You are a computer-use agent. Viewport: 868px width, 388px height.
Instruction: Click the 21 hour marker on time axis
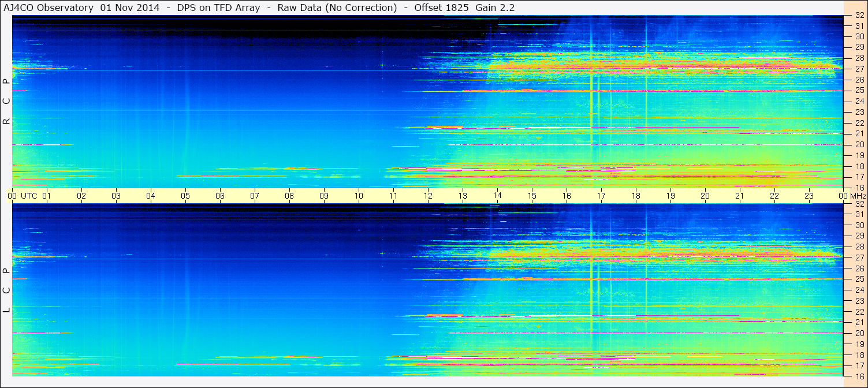(x=740, y=196)
